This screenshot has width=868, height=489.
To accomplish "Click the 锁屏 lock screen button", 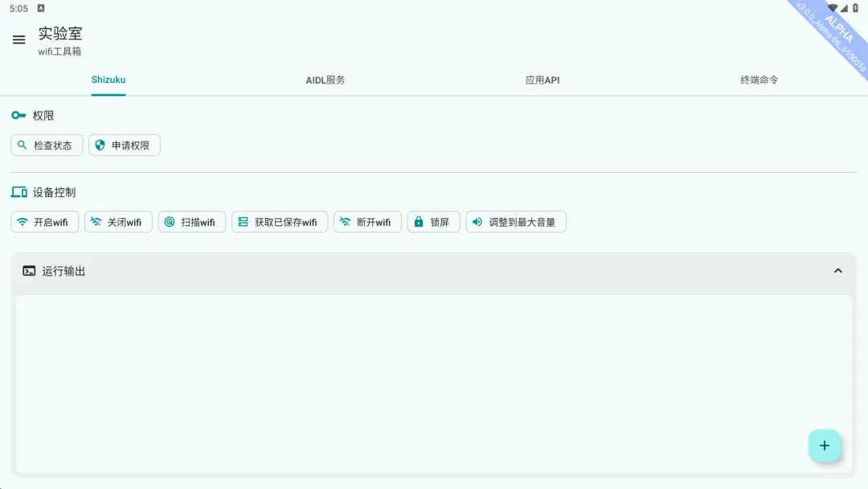I will [433, 222].
